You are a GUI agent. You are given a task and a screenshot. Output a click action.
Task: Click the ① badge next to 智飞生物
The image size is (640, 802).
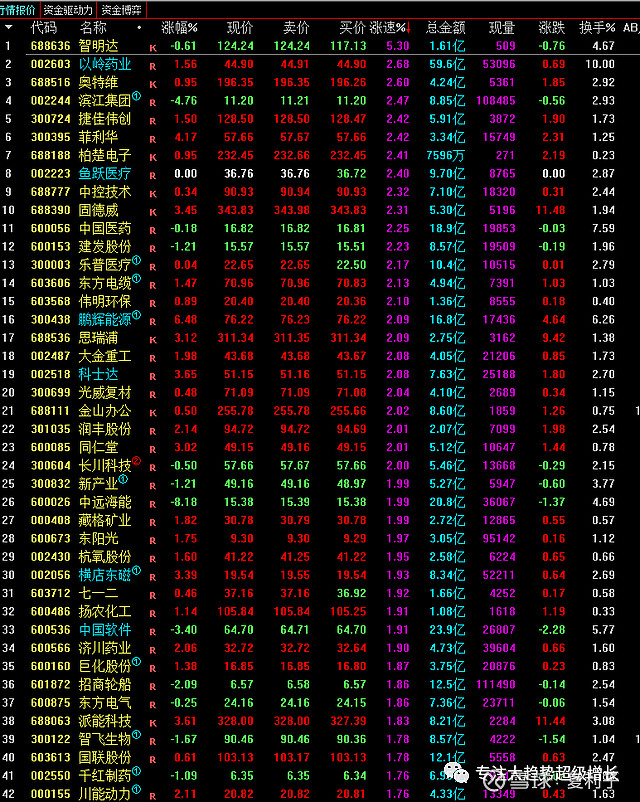[136, 734]
